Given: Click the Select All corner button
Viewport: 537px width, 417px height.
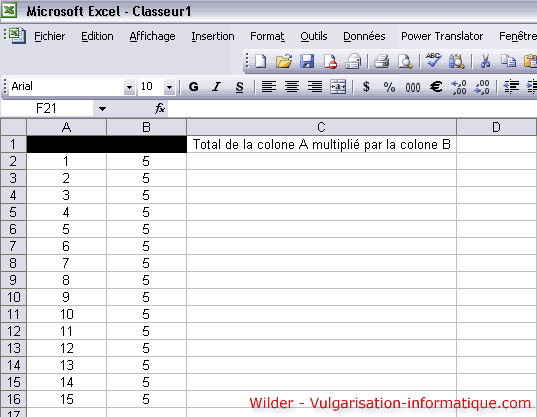Looking at the screenshot, I should tap(14, 127).
